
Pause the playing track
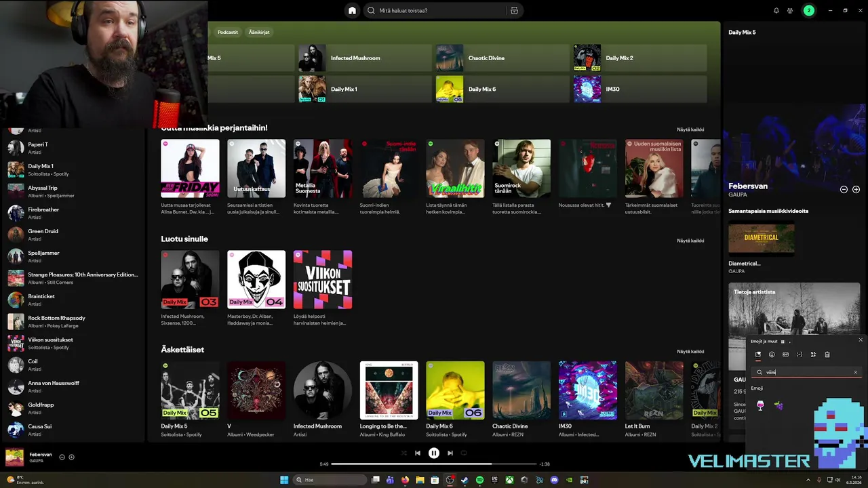tap(434, 453)
